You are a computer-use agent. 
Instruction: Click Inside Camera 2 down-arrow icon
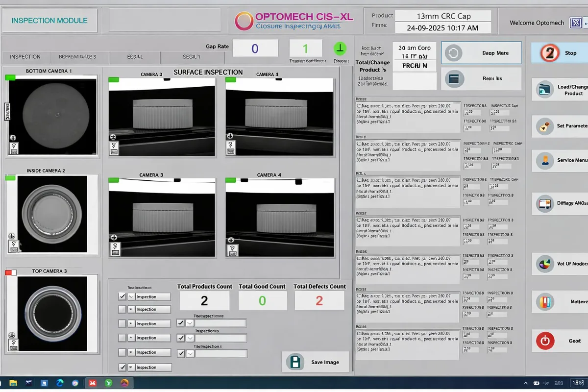[x=12, y=237]
